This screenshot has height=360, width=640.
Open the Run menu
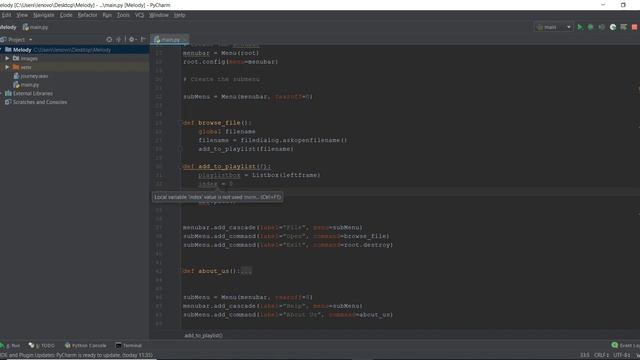pos(107,15)
